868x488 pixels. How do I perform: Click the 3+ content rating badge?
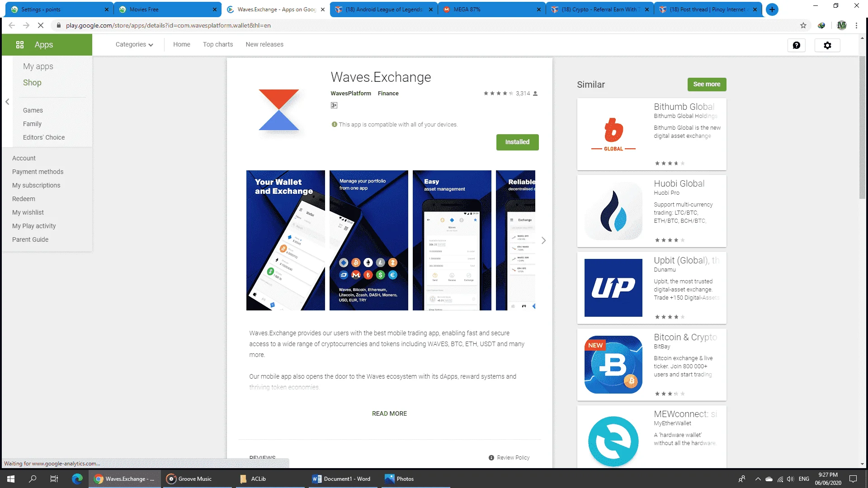coord(334,105)
